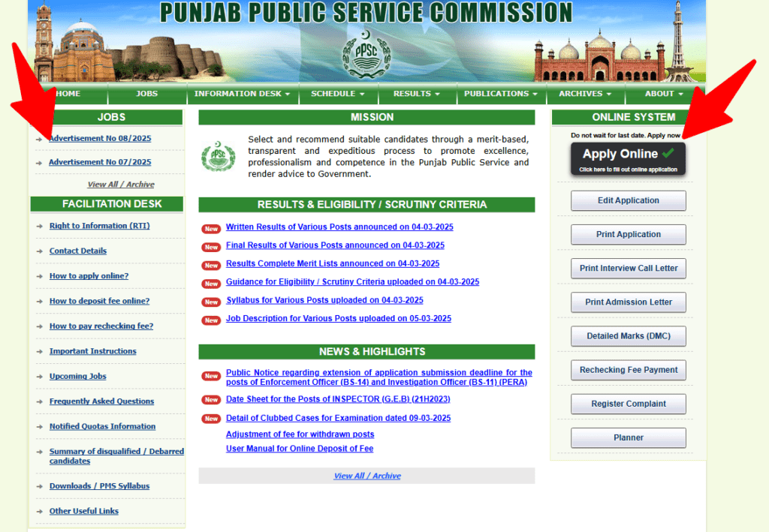Click the PPSC emblem in the header banner
This screenshot has width=769, height=532.
366,55
